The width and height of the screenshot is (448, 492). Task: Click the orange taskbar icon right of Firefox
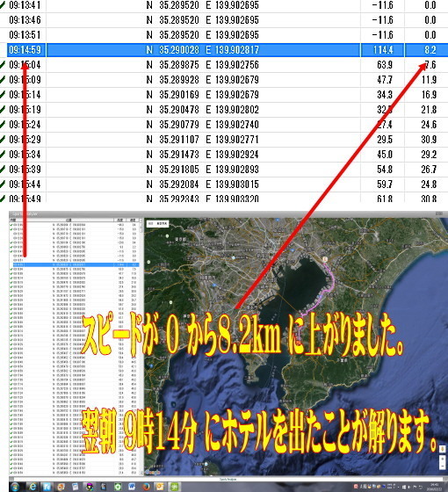click(x=160, y=487)
